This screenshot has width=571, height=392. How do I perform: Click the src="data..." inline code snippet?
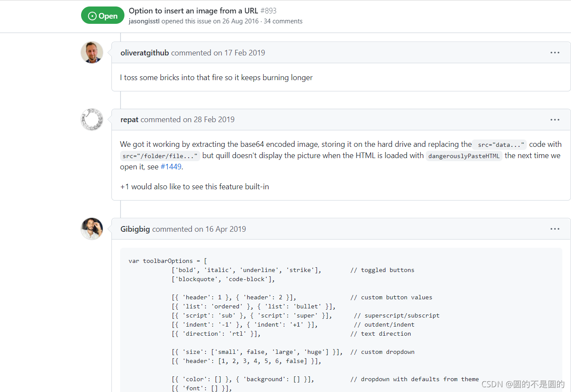(x=501, y=145)
